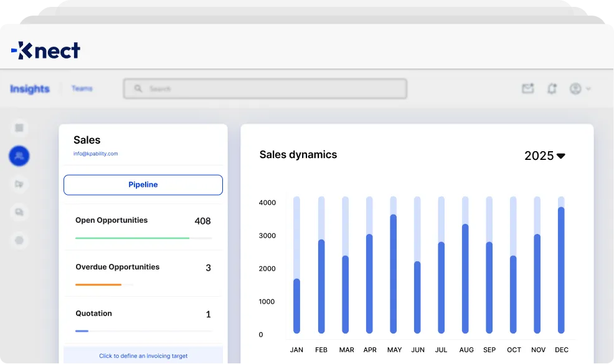
Task: Select the contacts icon in the sidebar
Action: tap(19, 156)
